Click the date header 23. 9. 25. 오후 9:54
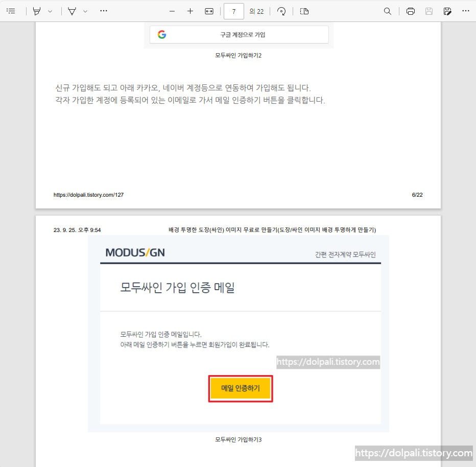Screen dimensions: 476x467 pos(77,230)
